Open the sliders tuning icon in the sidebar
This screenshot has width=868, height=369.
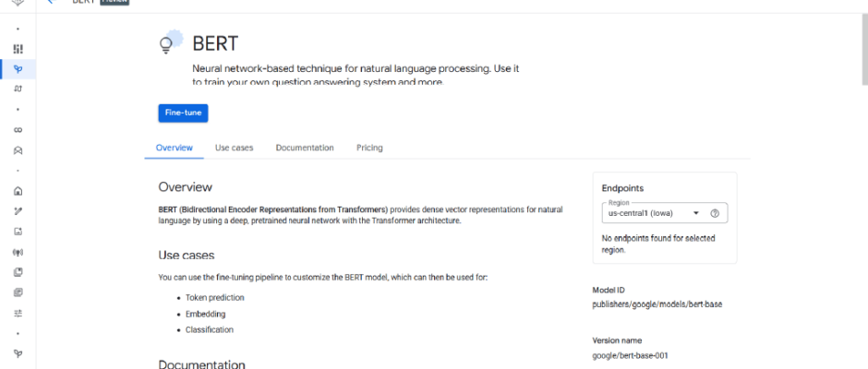pos(18,313)
